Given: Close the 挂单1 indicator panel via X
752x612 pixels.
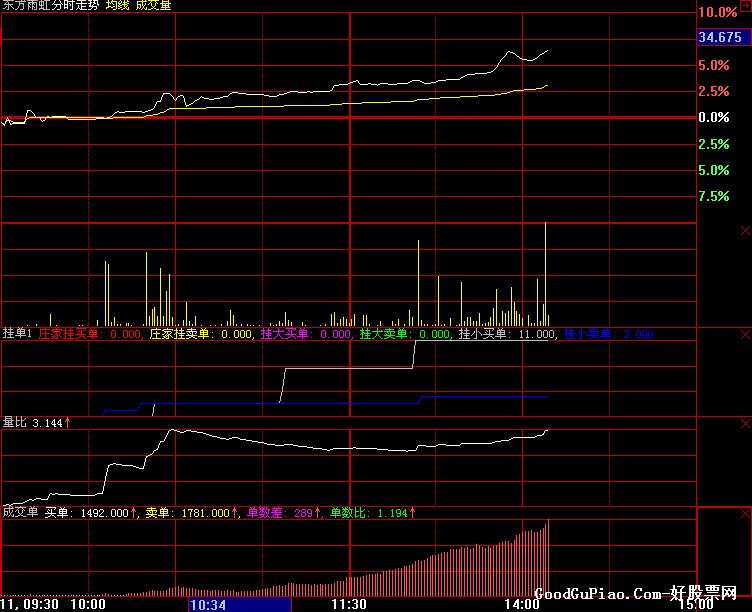Looking at the screenshot, I should pyautogui.click(x=745, y=335).
